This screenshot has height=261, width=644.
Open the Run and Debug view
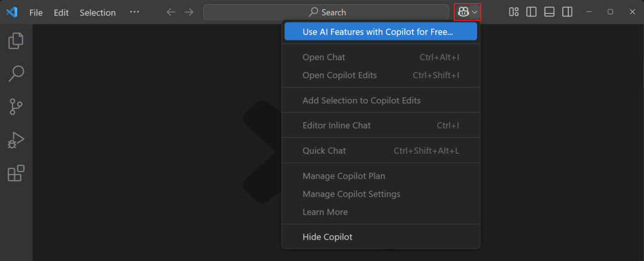16,141
